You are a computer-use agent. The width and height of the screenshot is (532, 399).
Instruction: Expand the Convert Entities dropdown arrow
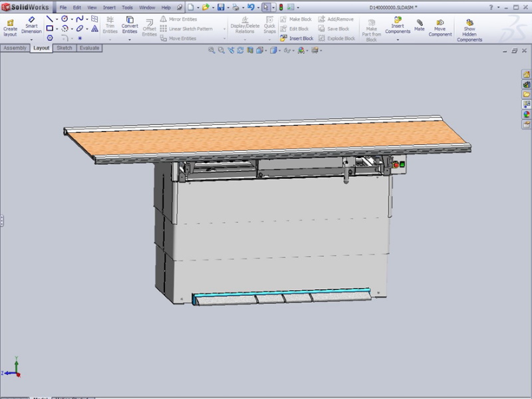pos(130,40)
